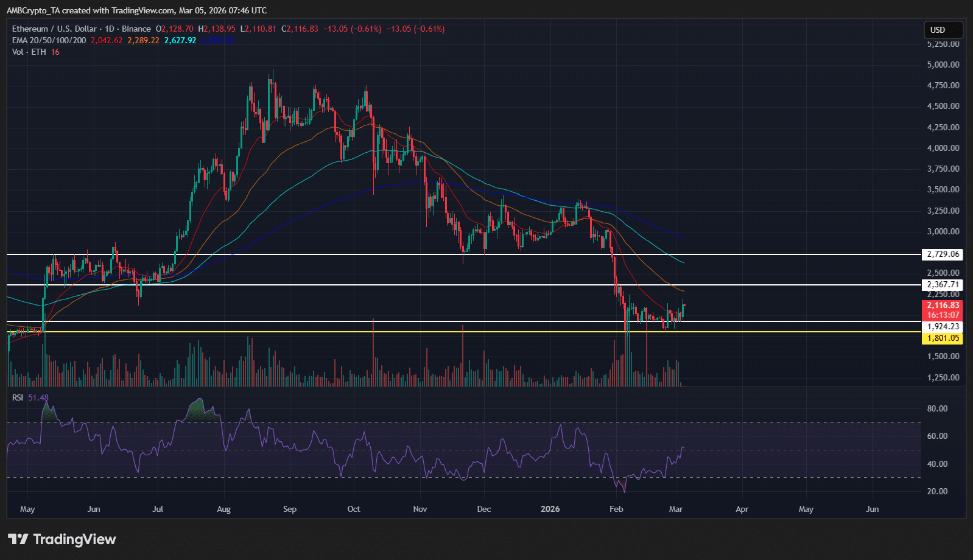The image size is (973, 560).
Task: Click the 5,000.00 price axis label
Action: point(943,65)
